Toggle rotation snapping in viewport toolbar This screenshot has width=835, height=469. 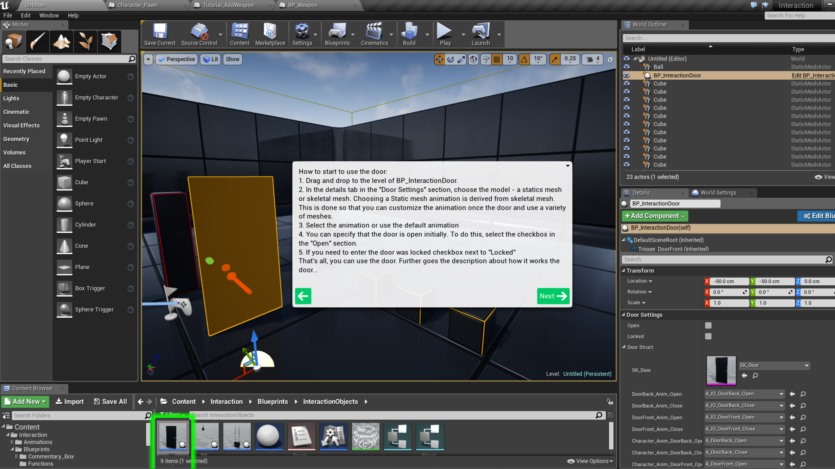pyautogui.click(x=524, y=59)
